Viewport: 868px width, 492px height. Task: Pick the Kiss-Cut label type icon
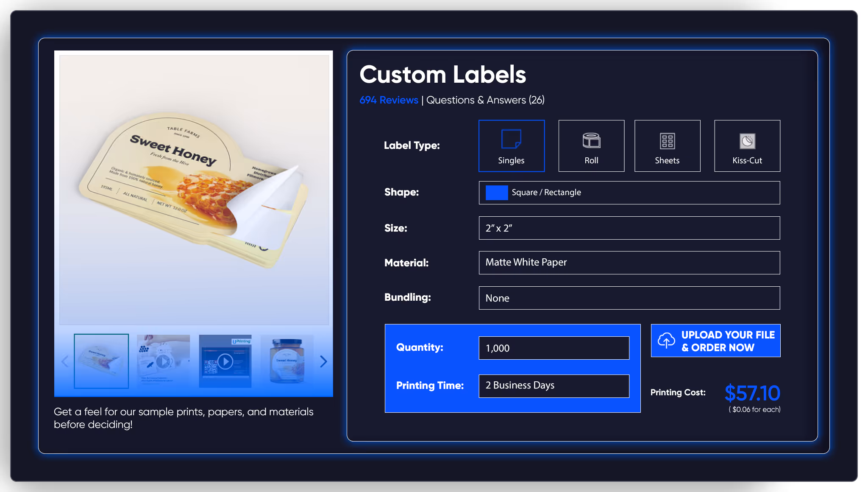pos(747,140)
